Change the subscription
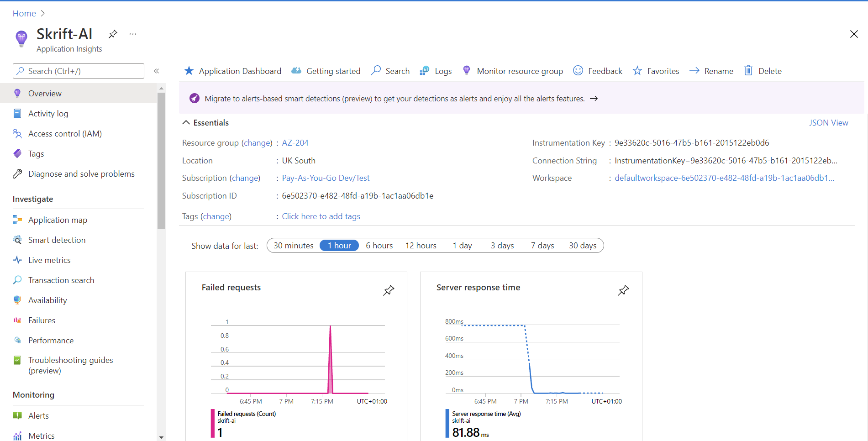The image size is (868, 441). coord(245,178)
